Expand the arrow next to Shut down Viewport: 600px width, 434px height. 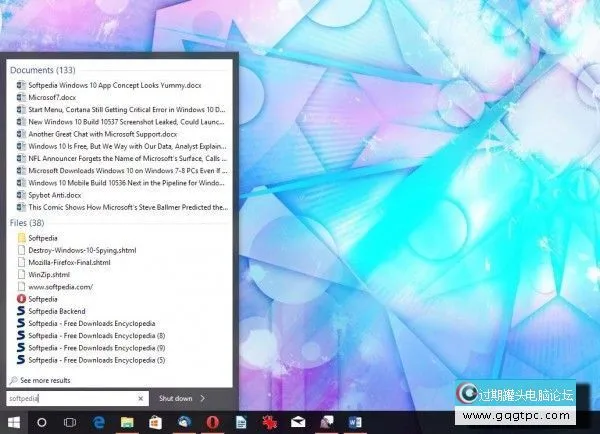[x=203, y=398]
